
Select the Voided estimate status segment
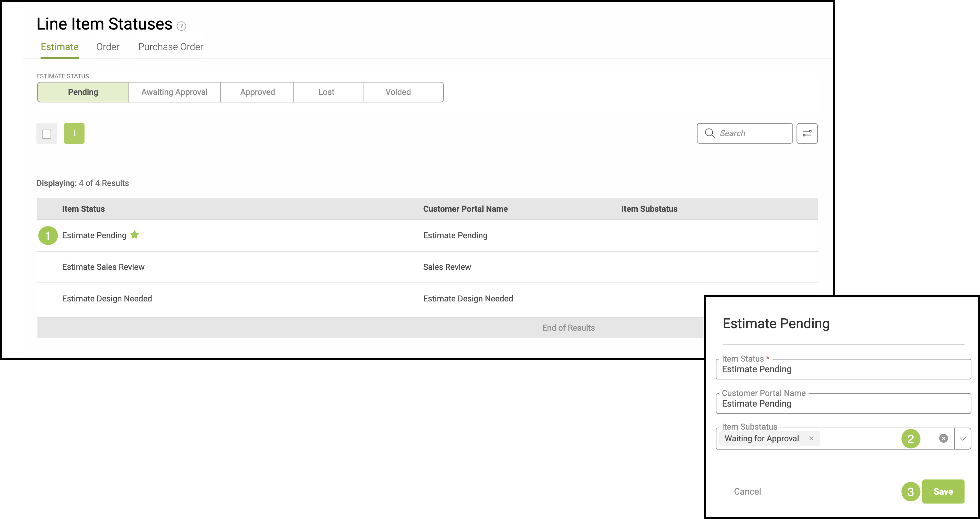pos(398,92)
